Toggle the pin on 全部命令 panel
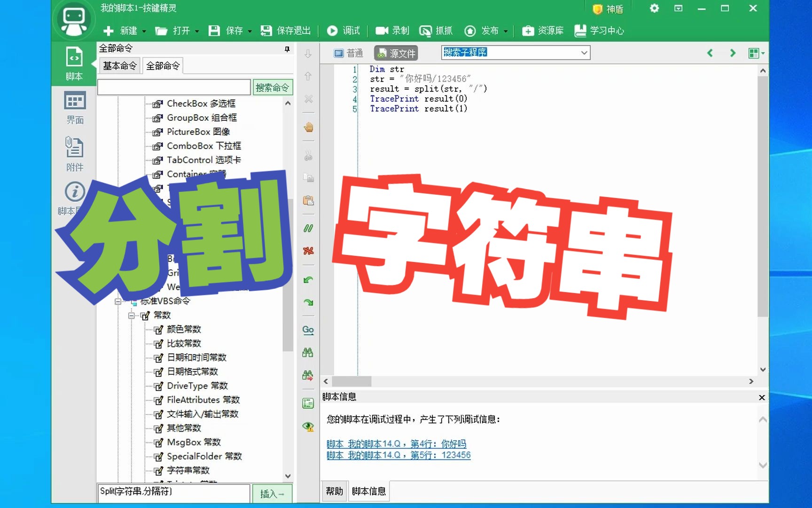 click(x=287, y=48)
